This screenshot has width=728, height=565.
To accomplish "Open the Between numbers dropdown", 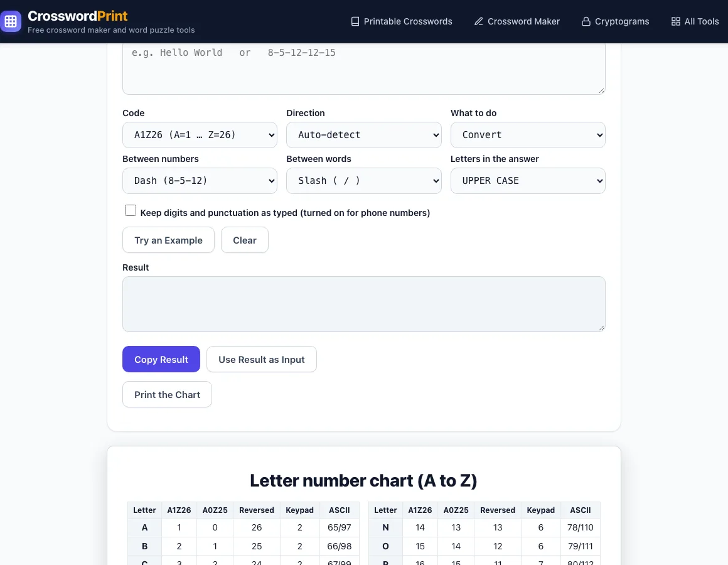I will click(x=200, y=181).
